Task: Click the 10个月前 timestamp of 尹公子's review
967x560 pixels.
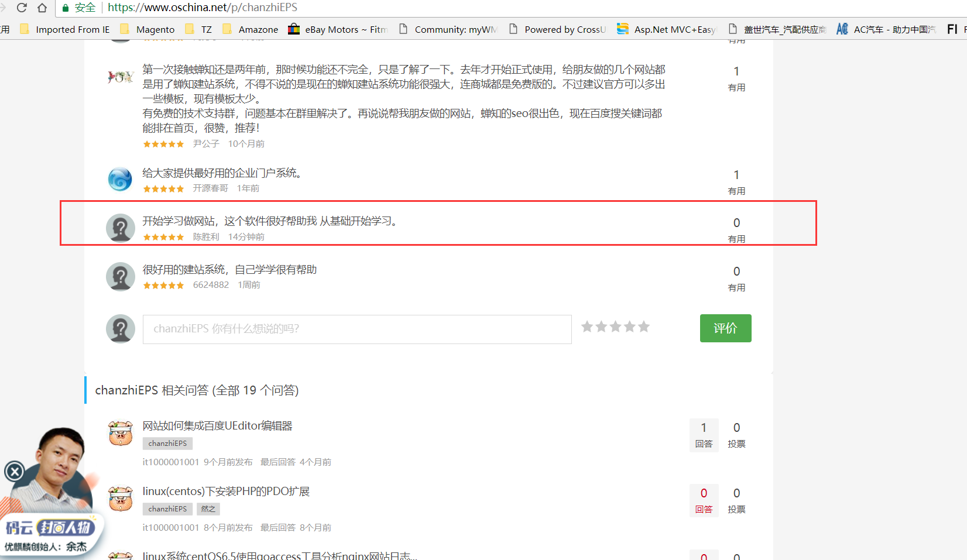Action: pyautogui.click(x=246, y=144)
